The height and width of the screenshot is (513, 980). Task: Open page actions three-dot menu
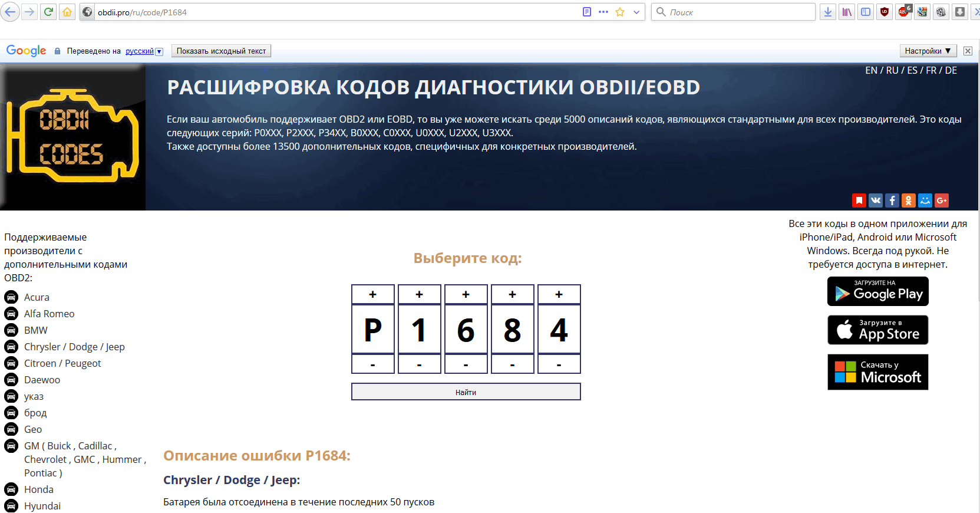603,12
